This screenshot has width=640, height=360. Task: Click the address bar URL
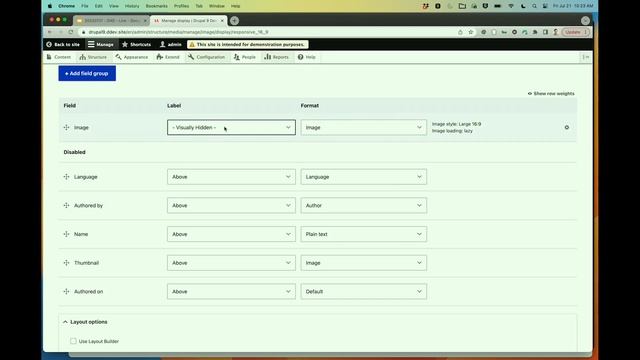pos(178,32)
